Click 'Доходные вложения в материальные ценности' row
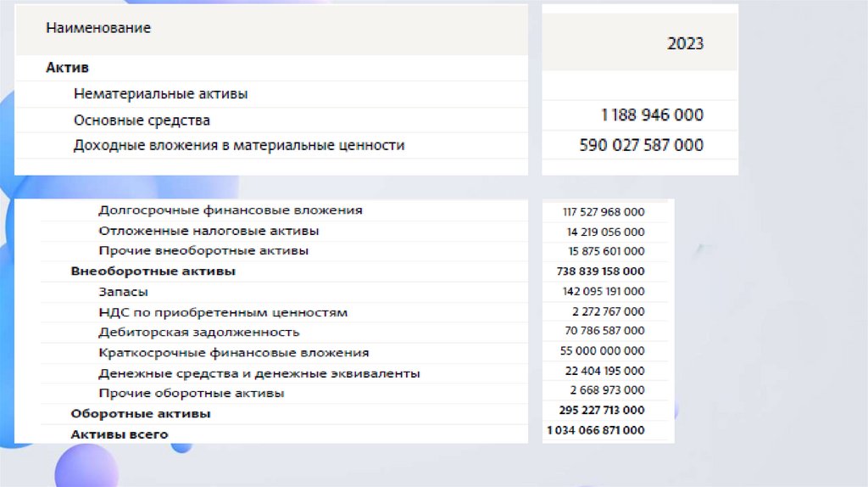Image resolution: width=868 pixels, height=487 pixels. (x=239, y=145)
